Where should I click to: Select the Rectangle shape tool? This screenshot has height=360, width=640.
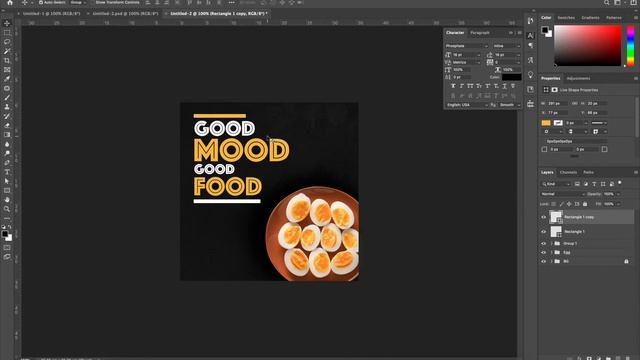(x=7, y=191)
